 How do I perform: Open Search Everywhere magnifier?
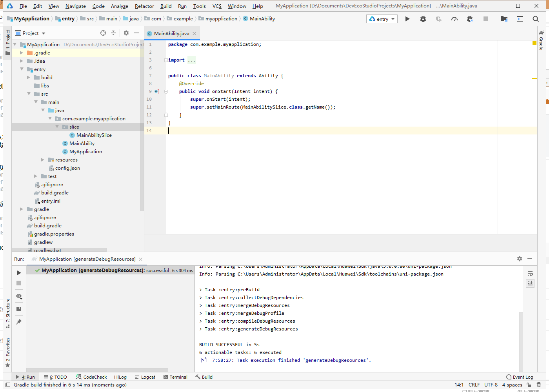click(x=536, y=19)
